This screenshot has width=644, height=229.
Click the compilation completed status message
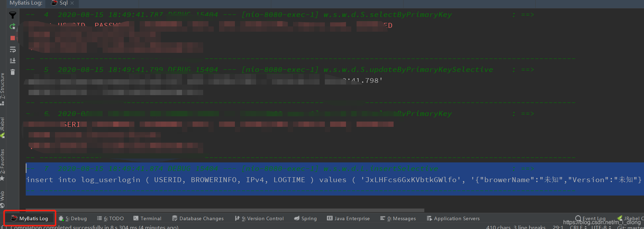pos(95,227)
